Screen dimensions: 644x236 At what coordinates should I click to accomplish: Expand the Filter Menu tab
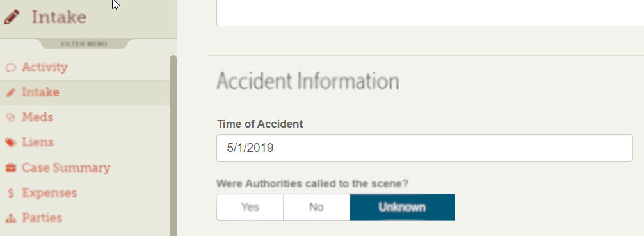85,44
